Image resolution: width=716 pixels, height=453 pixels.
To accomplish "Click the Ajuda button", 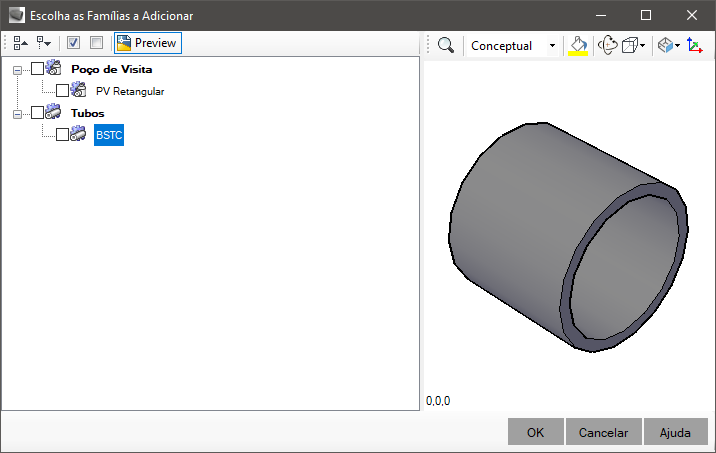I will pyautogui.click(x=675, y=432).
